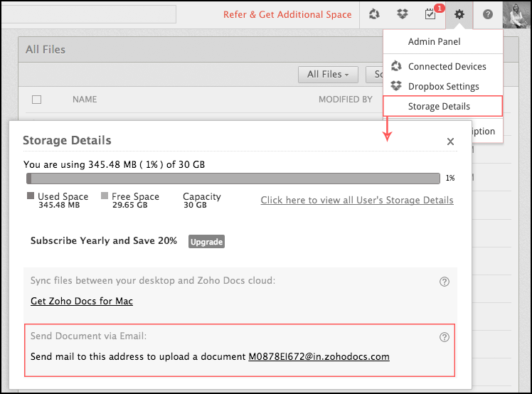532x394 pixels.
Task: Click the search input field at top
Action: pos(88,14)
